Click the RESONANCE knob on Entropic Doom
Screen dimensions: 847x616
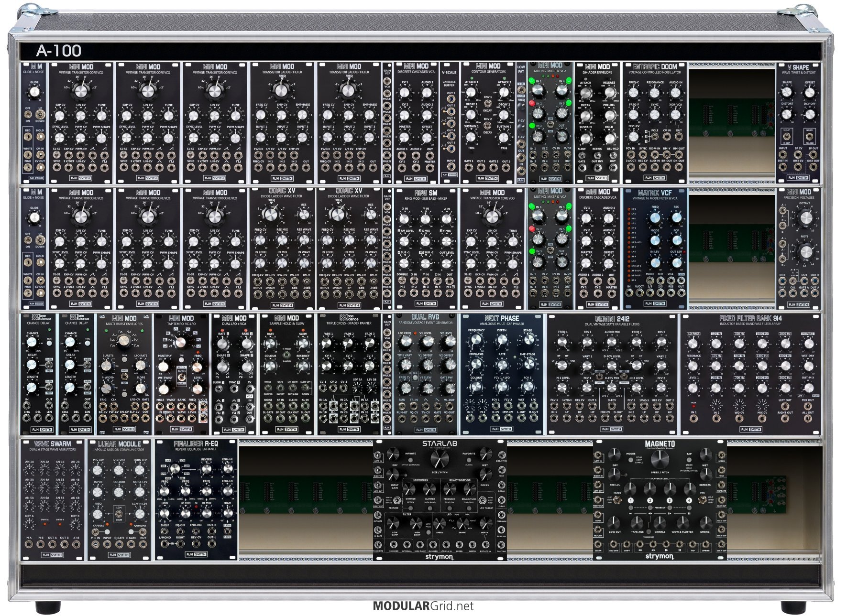[654, 92]
